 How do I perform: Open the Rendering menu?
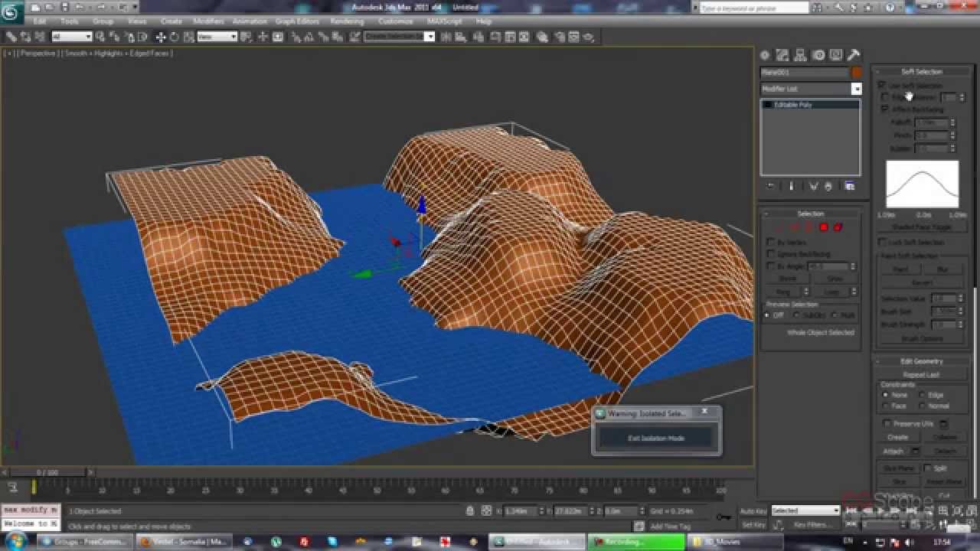(346, 21)
